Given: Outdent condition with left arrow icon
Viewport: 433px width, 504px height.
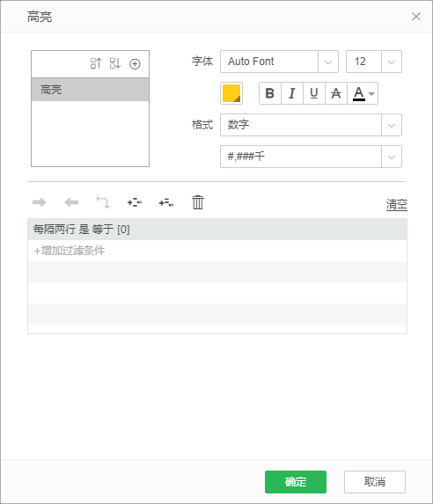Looking at the screenshot, I should pyautogui.click(x=71, y=202).
